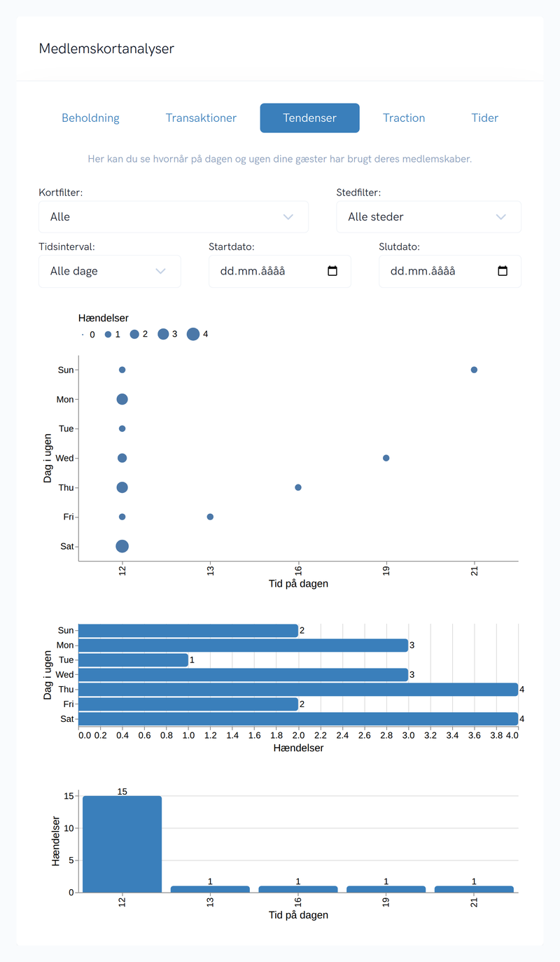This screenshot has height=962, width=560.
Task: Click the Tue horizontal bar with value 1
Action: click(x=134, y=660)
